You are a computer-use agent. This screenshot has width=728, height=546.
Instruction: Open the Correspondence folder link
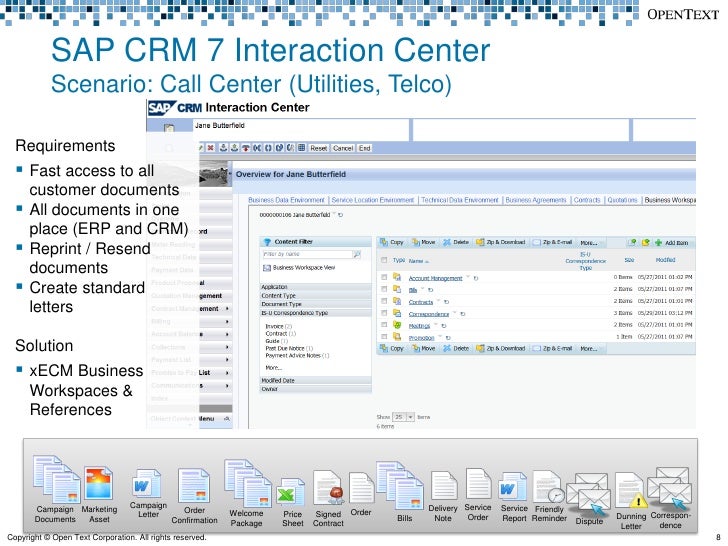coord(429,314)
